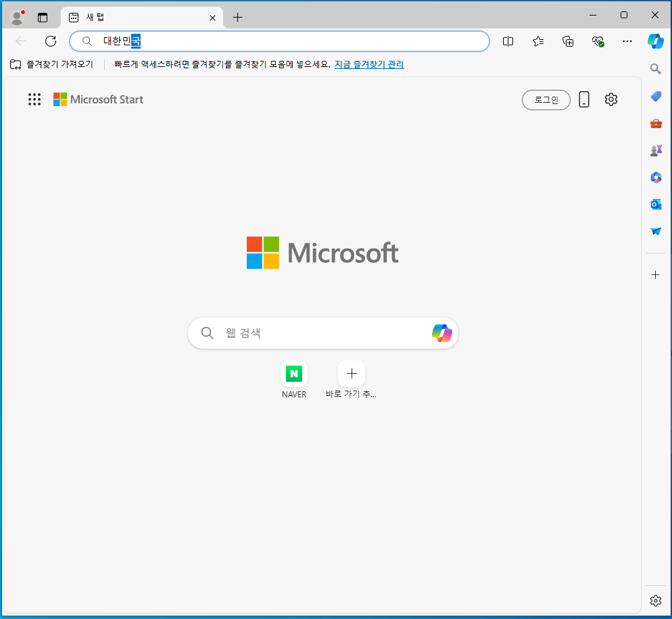Screen dimensions: 672x619
Task: Open sidebar Games chess icon
Action: coord(656,151)
